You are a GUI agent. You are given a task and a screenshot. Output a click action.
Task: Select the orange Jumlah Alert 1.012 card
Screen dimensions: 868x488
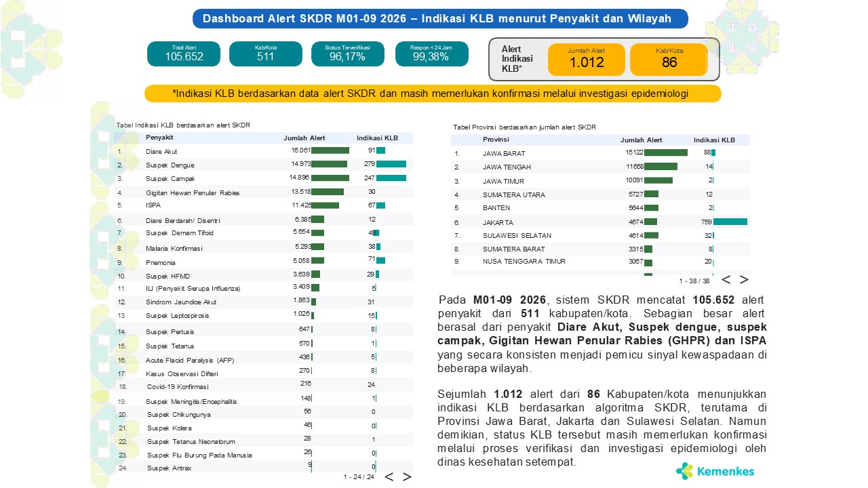coord(586,60)
